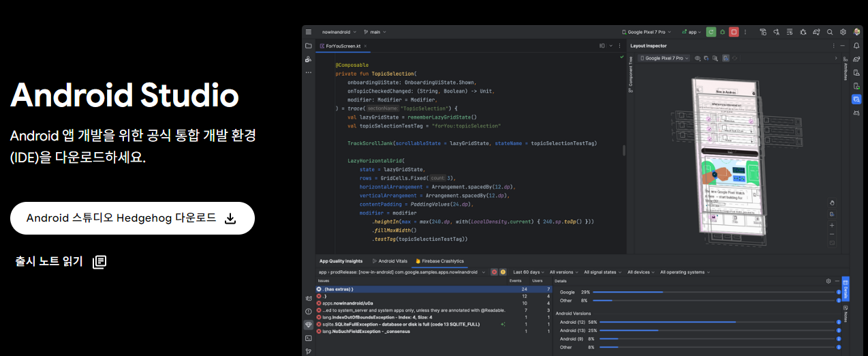
Task: Click the download icon on Hedgehog button
Action: coord(230,218)
